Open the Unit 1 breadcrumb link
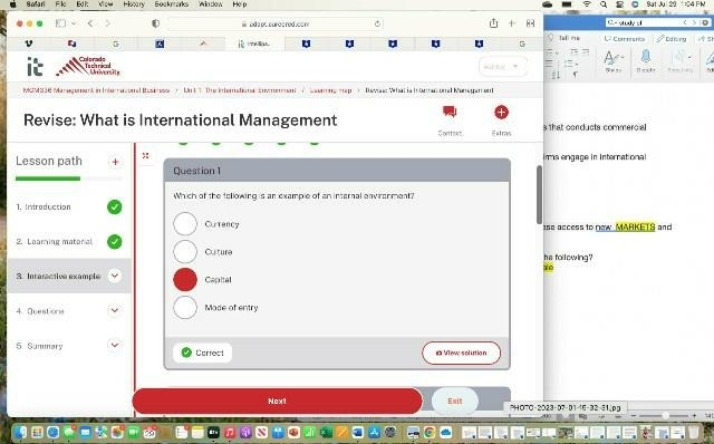Screen dimensions: 714x444 [x=240, y=90]
